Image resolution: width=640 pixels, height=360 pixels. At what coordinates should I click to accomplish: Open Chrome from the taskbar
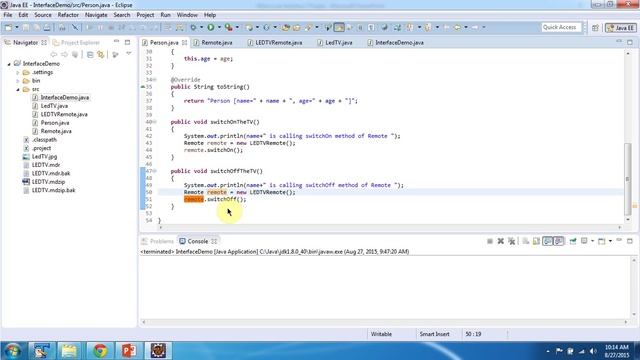100,351
